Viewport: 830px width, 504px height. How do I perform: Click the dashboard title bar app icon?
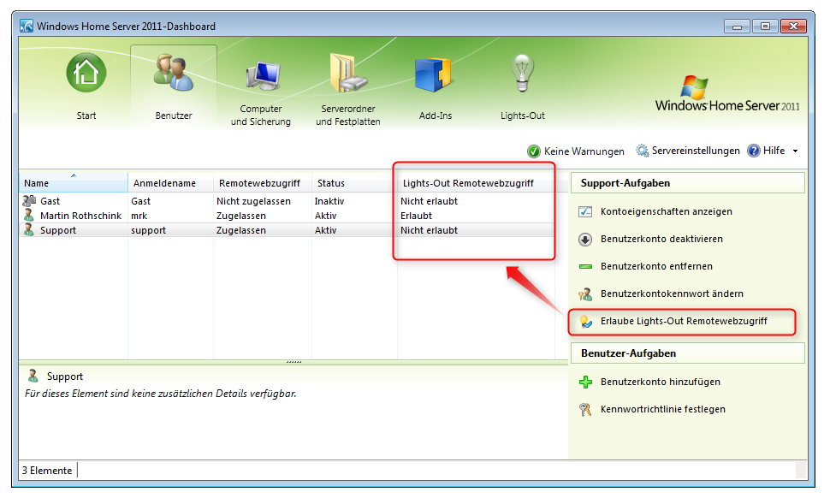coord(27,26)
